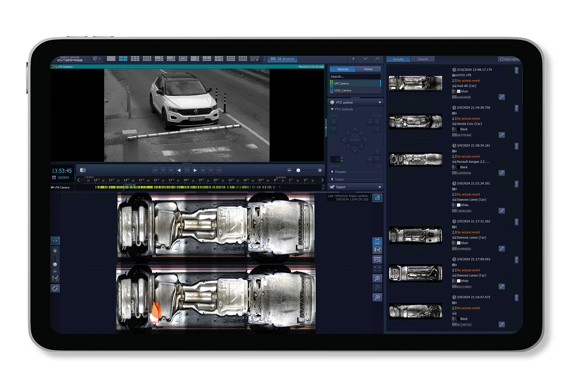Click the reverse playback button
576x392 pixels.
point(179,170)
